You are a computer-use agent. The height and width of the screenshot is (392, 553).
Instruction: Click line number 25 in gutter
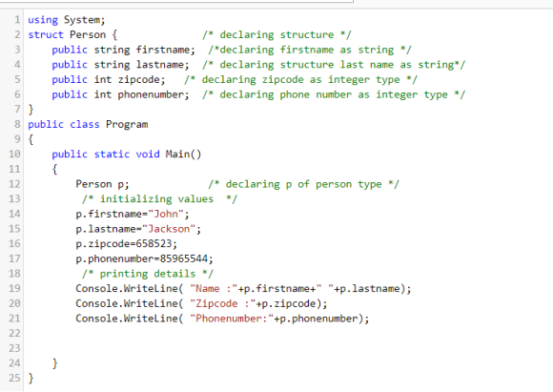pos(14,378)
